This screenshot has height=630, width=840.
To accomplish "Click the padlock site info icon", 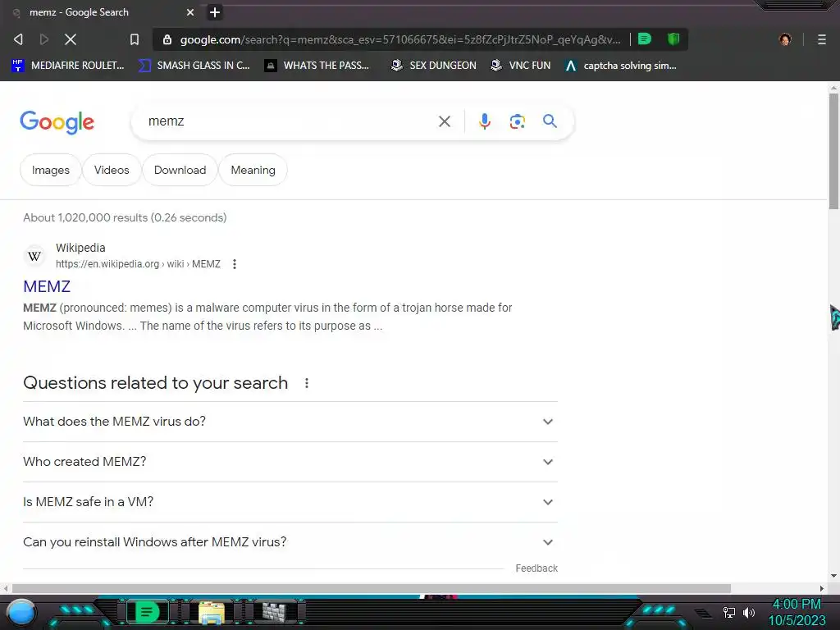I will click(167, 39).
